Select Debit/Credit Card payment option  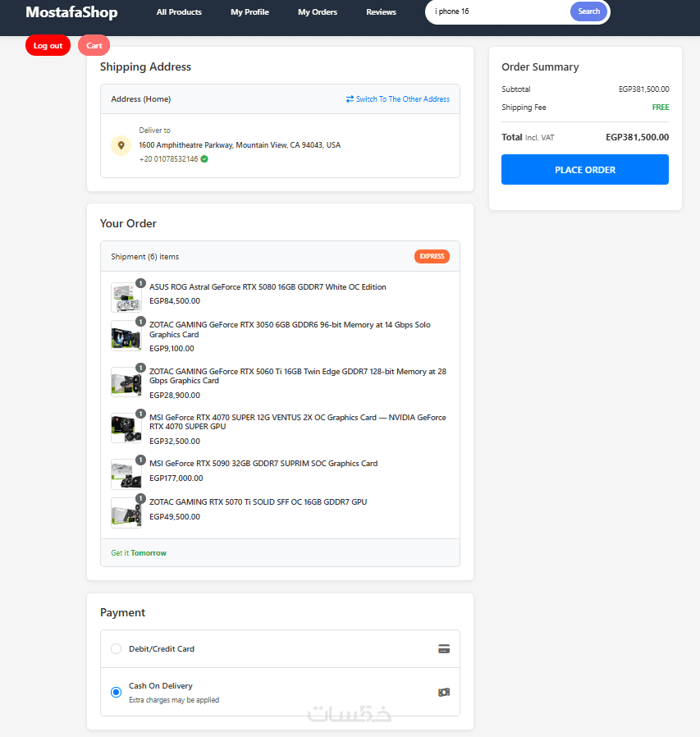(x=116, y=649)
